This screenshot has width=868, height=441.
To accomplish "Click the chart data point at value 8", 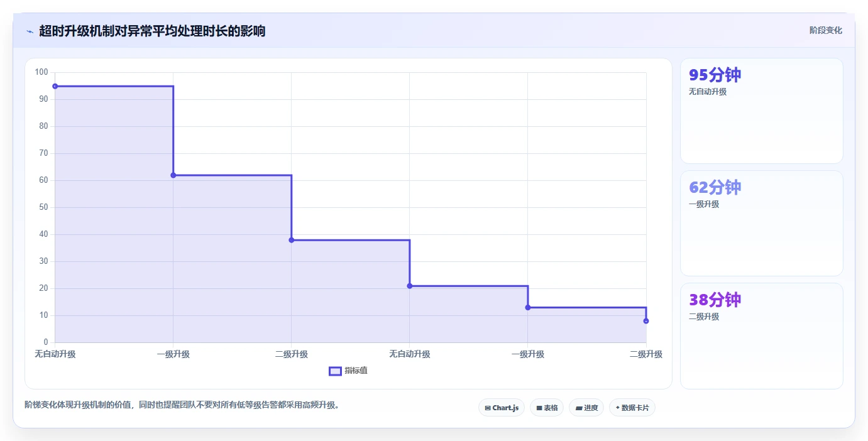I will pyautogui.click(x=646, y=321).
